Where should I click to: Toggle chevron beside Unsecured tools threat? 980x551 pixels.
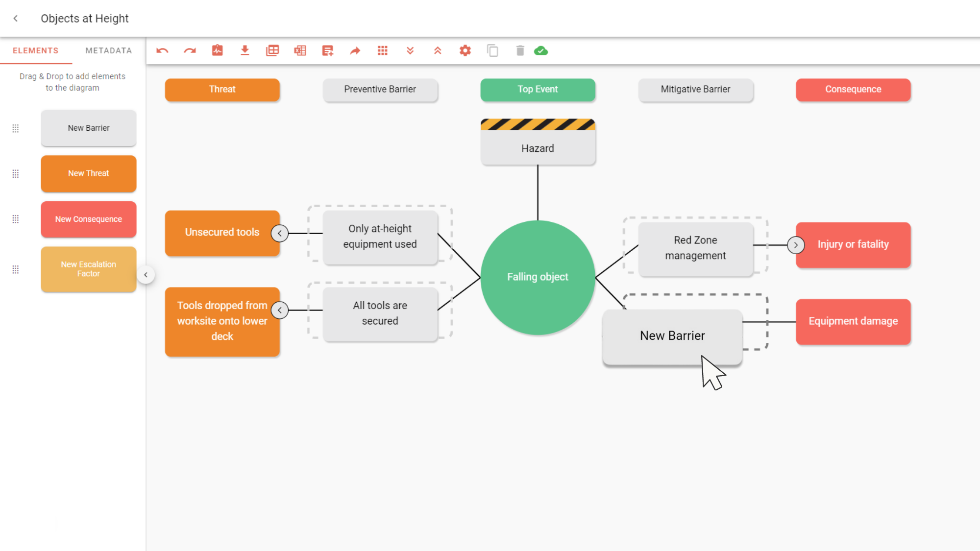click(x=280, y=233)
